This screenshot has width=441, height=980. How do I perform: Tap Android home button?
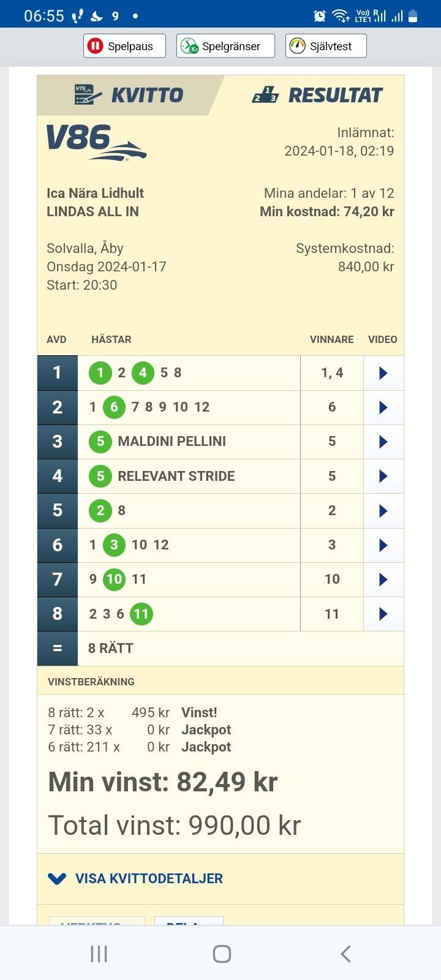(222, 954)
